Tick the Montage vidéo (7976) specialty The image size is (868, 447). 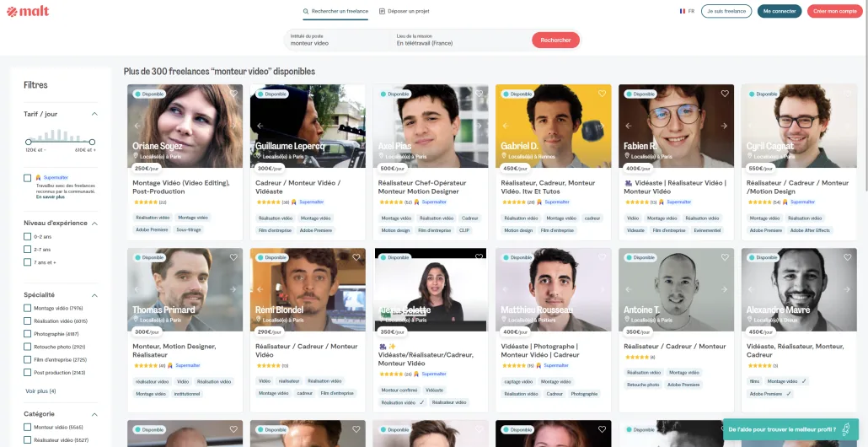(27, 308)
